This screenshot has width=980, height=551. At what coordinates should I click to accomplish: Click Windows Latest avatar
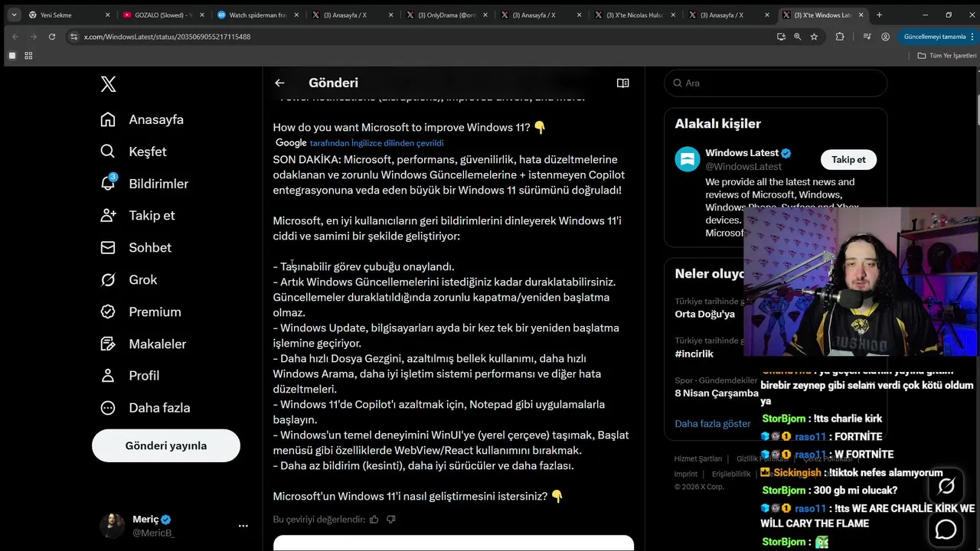pyautogui.click(x=688, y=159)
